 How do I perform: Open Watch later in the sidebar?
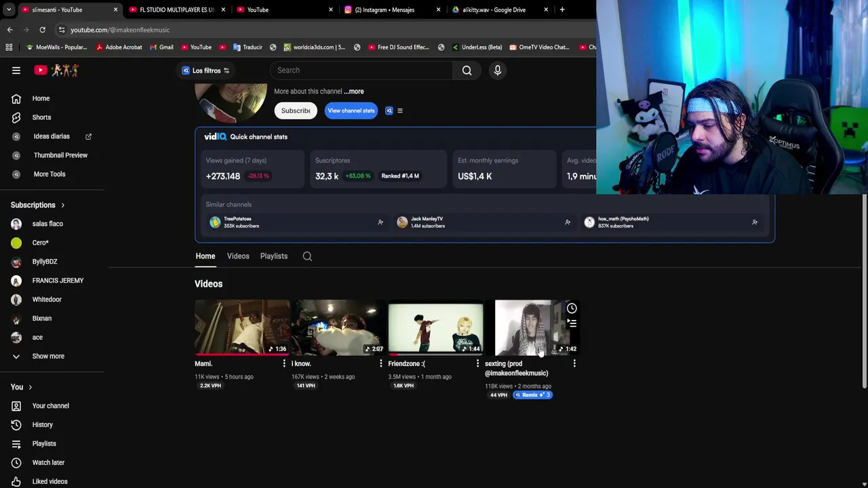click(48, 463)
